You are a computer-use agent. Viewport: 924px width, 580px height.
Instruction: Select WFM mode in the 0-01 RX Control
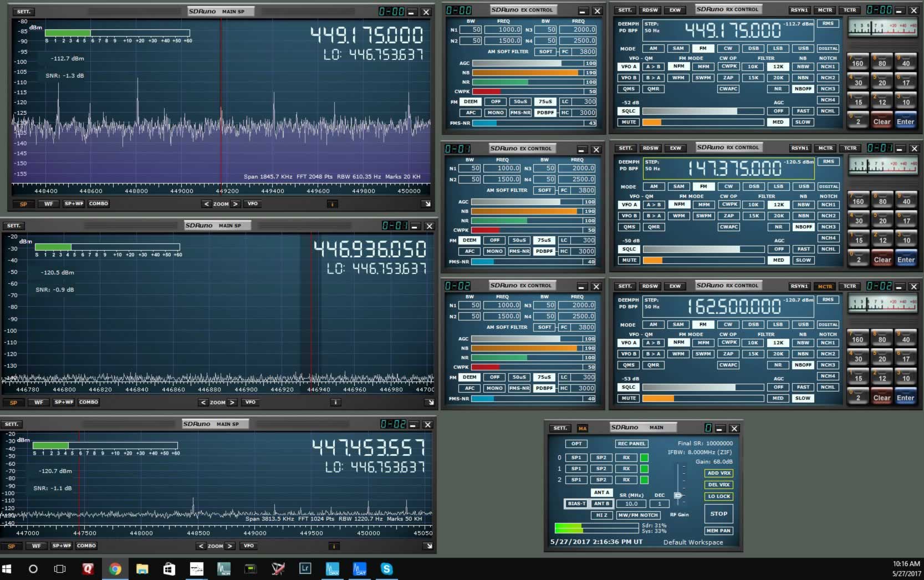679,216
